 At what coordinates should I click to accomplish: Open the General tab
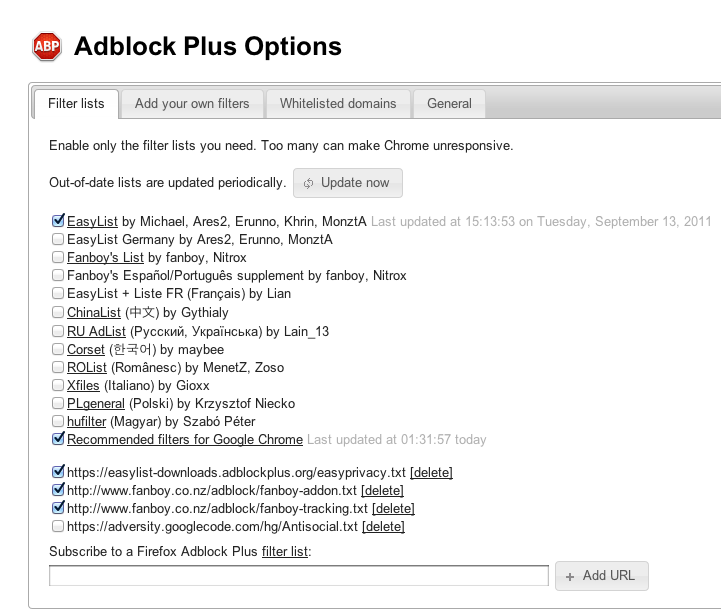pos(449,103)
